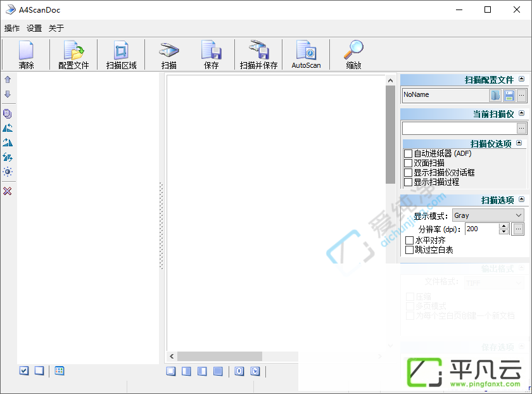Open brightness adjustment sidebar icon
This screenshot has width=532, height=394.
point(8,172)
